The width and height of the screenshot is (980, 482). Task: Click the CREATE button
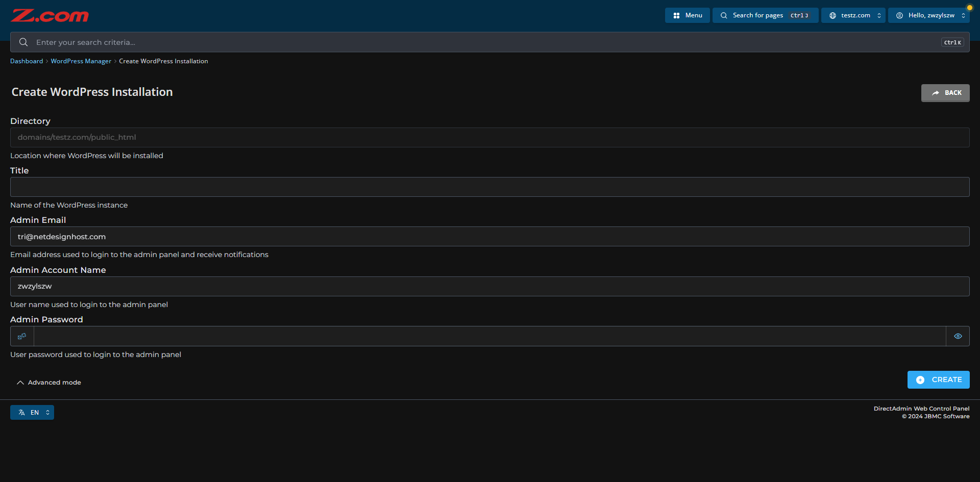click(x=939, y=380)
